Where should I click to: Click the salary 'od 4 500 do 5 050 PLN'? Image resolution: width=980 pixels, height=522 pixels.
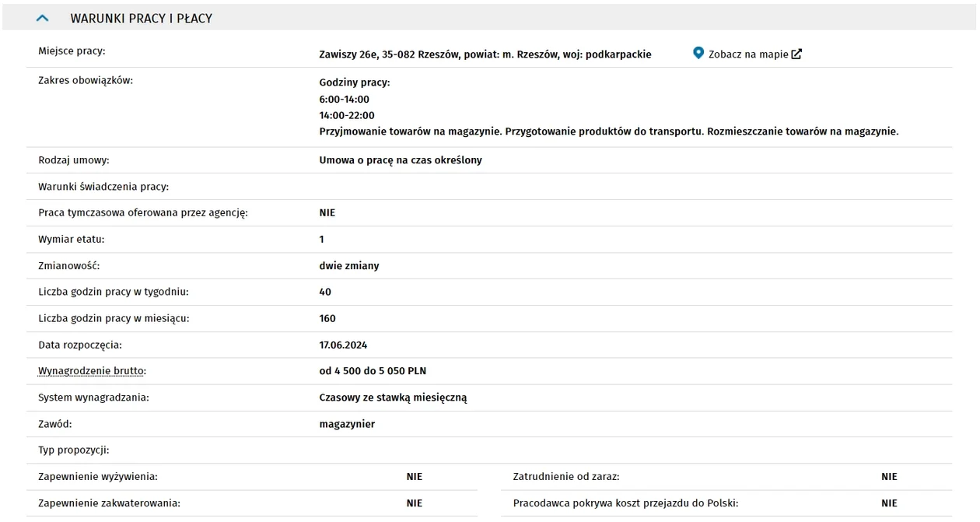coord(373,371)
